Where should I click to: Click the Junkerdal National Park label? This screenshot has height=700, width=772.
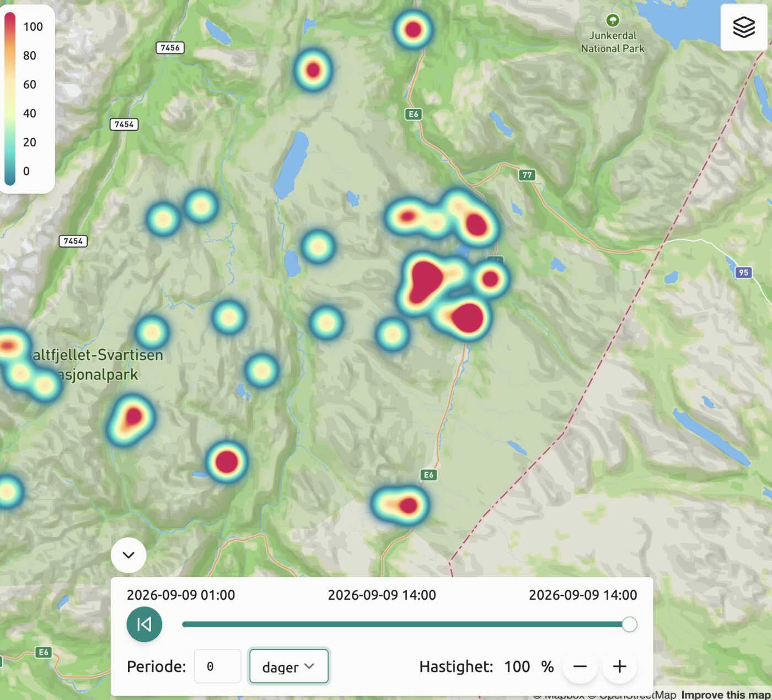[613, 42]
